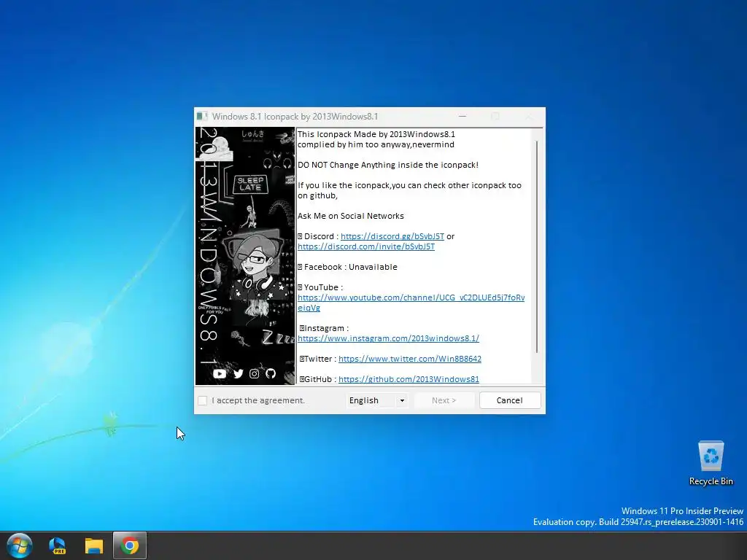747x560 pixels.
Task: Click the YouTube icon on the banner
Action: click(220, 374)
